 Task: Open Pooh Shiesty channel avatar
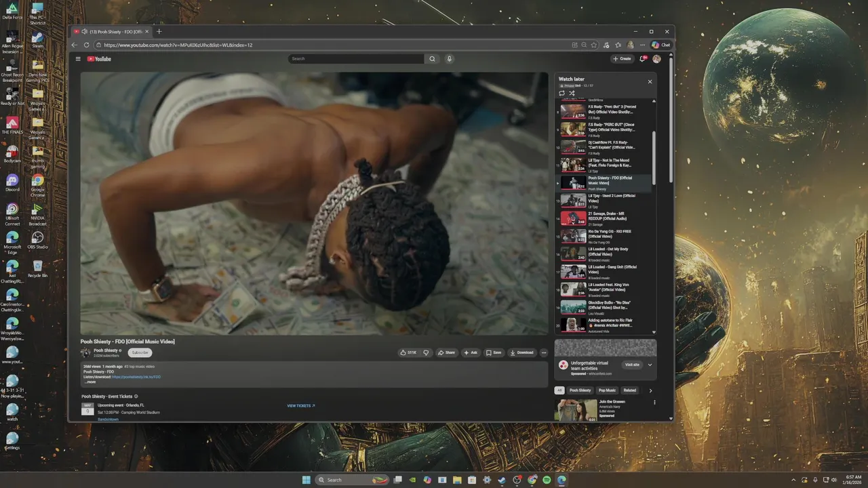click(x=85, y=352)
